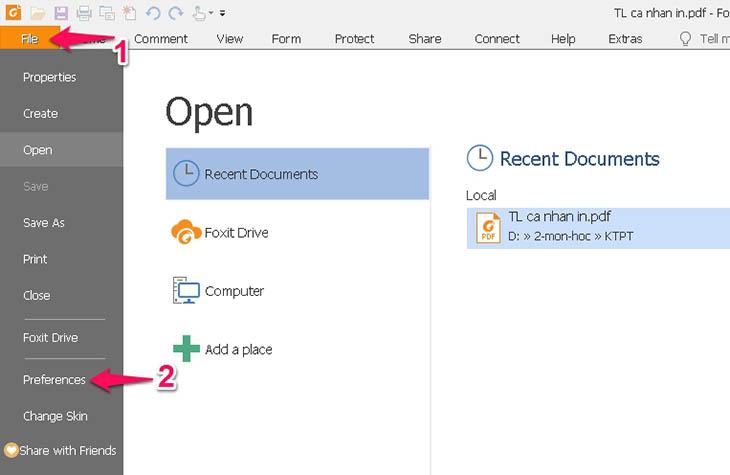The width and height of the screenshot is (730, 475).
Task: Choose the Computer place label
Action: click(234, 291)
